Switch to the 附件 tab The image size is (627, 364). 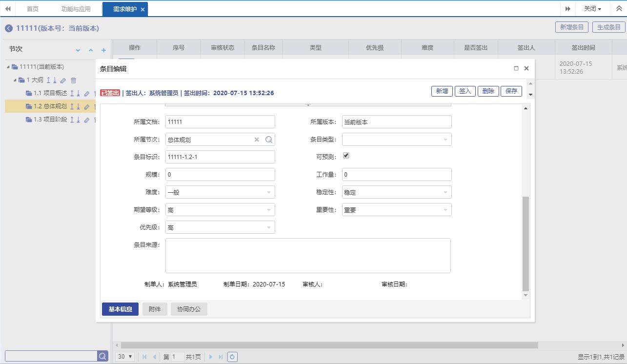[155, 309]
